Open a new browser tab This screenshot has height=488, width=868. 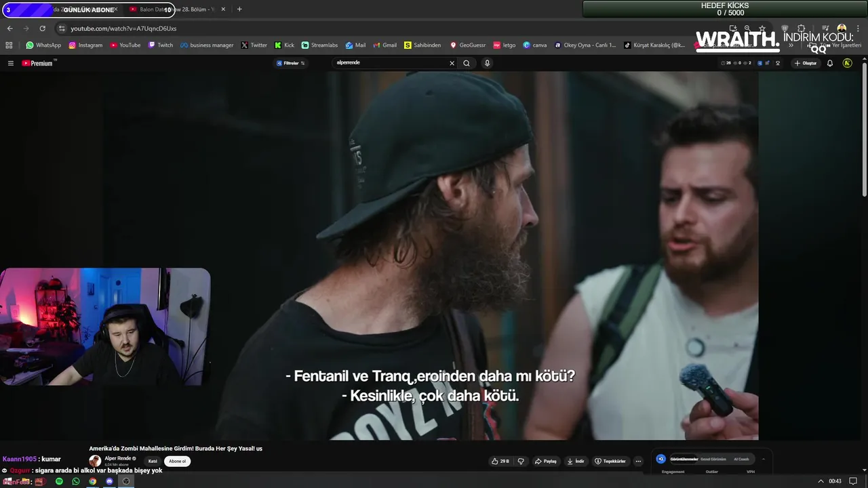(x=239, y=9)
